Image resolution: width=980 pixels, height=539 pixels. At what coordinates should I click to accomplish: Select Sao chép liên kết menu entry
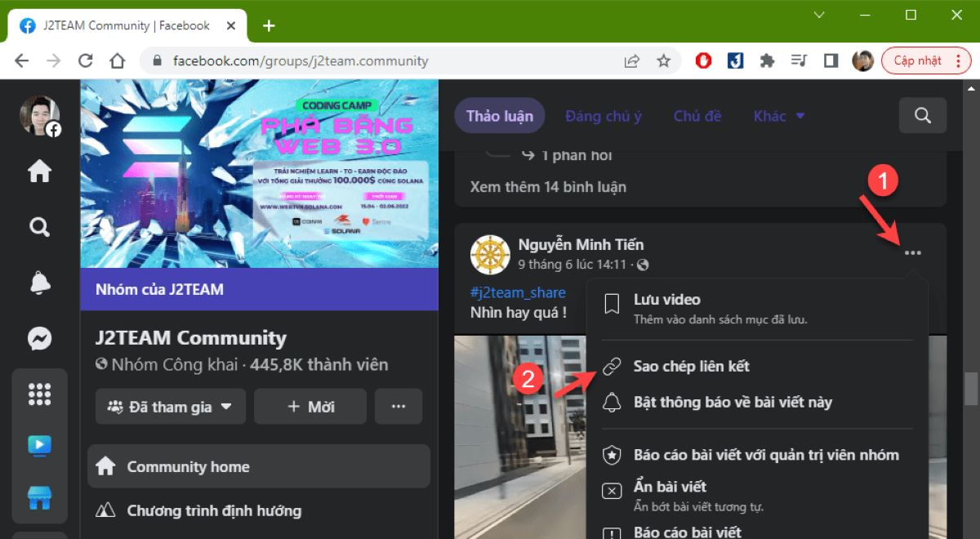click(757, 367)
